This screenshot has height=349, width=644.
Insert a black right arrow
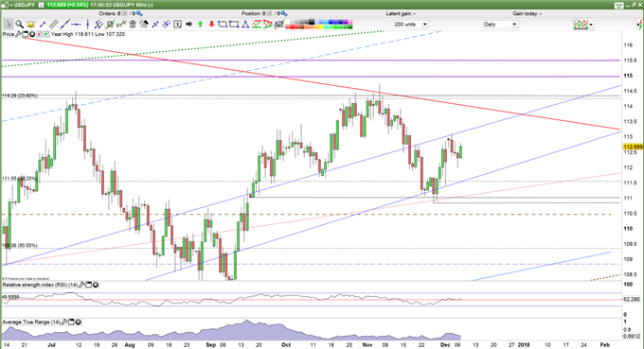188,25
